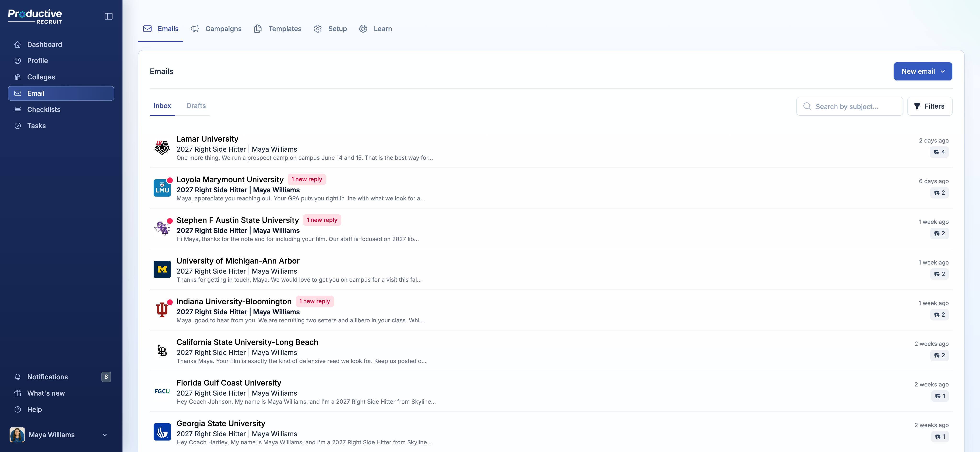Click Michigan's 2 messages count badge
This screenshot has height=452, width=980.
[x=939, y=274]
